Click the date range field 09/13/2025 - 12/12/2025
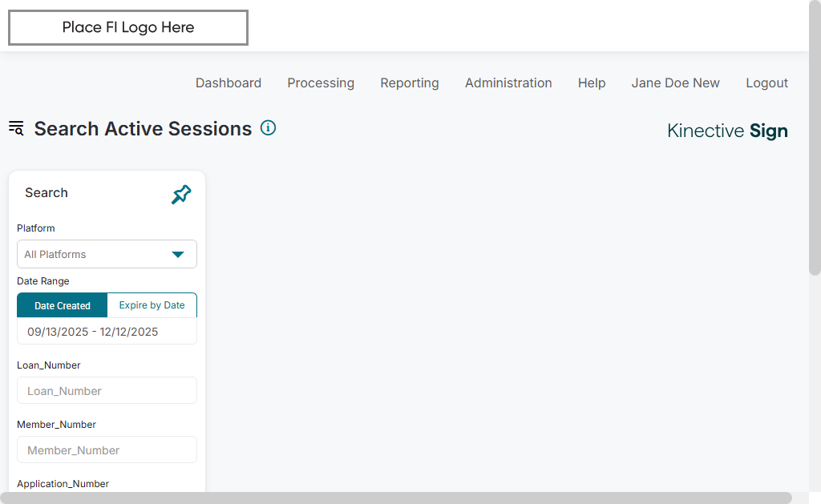 click(107, 332)
